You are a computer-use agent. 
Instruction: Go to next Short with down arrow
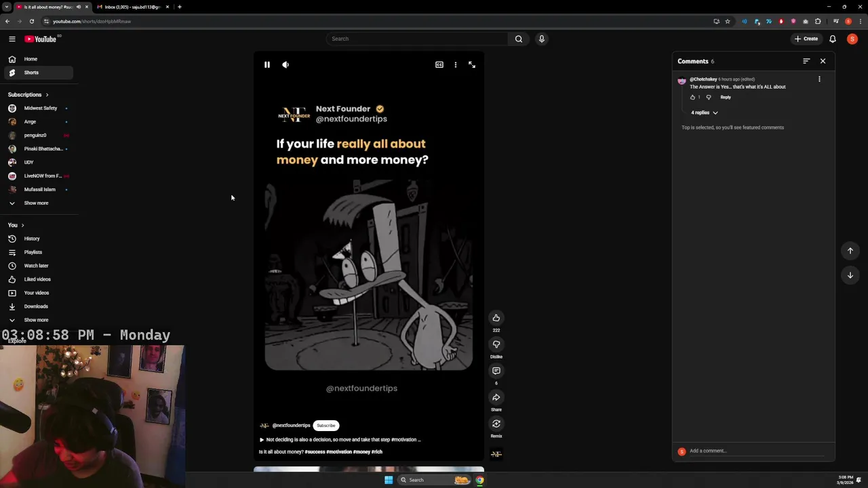pos(850,275)
